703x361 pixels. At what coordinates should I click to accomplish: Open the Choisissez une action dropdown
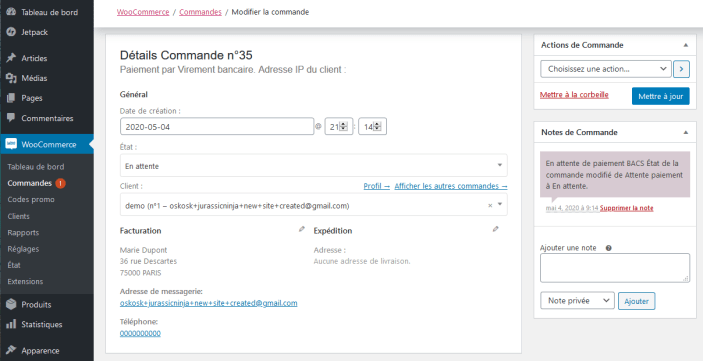click(x=606, y=69)
